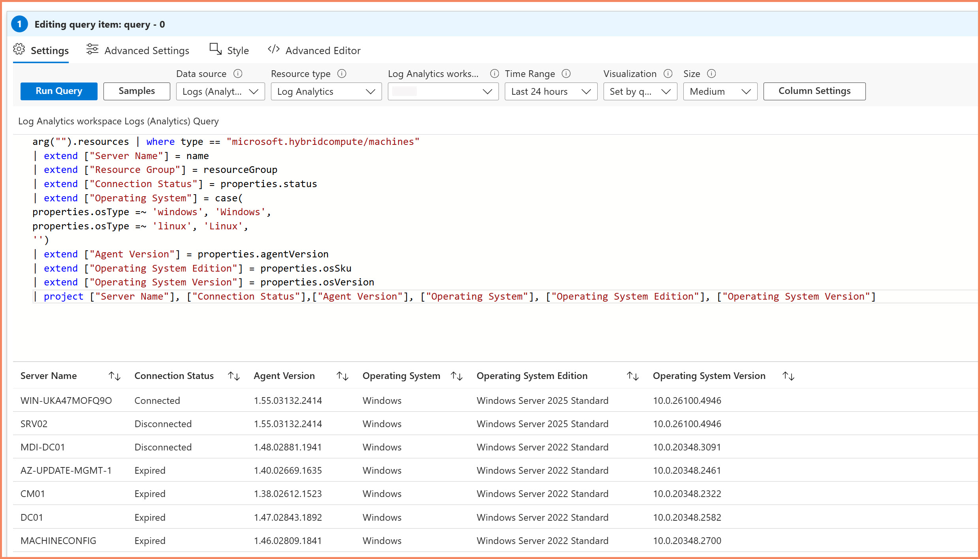Select the DC01 server name cell
The width and height of the screenshot is (980, 559).
tap(32, 518)
